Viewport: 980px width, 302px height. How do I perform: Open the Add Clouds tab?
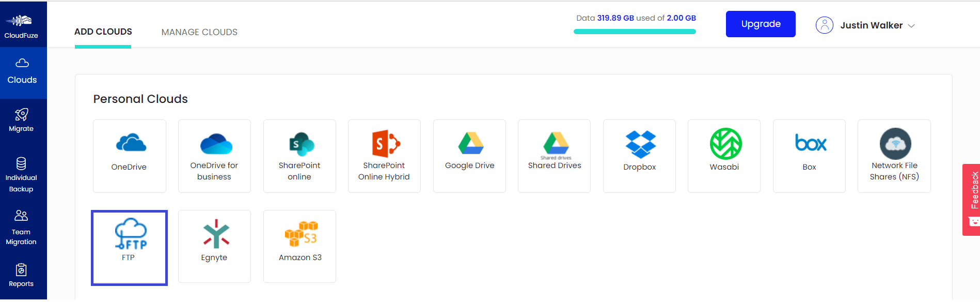point(103,32)
